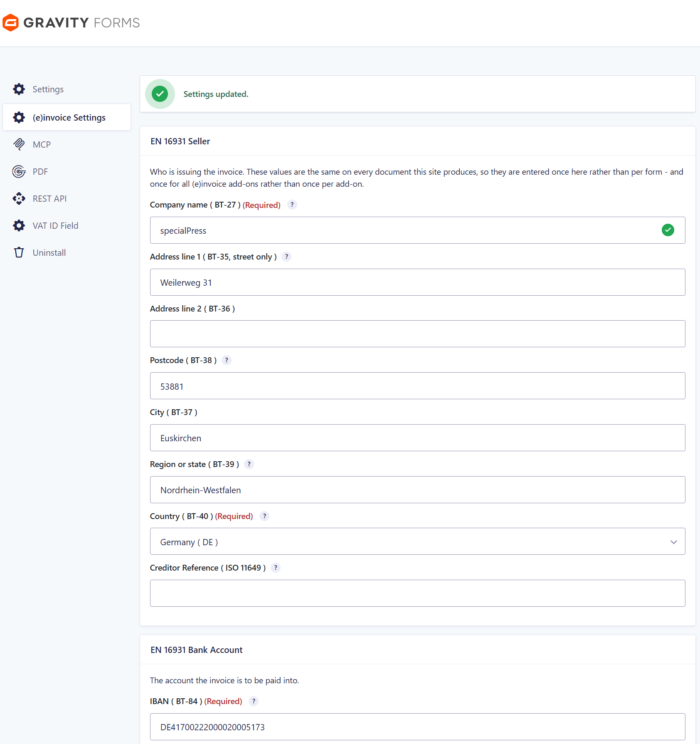
Task: Show help for Region or state
Action: (249, 464)
